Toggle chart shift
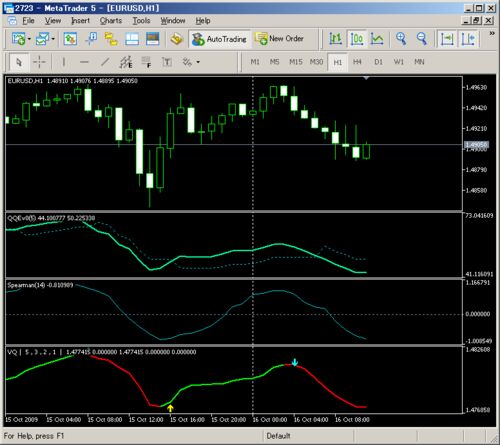The width and height of the screenshot is (500, 445). coord(468,39)
